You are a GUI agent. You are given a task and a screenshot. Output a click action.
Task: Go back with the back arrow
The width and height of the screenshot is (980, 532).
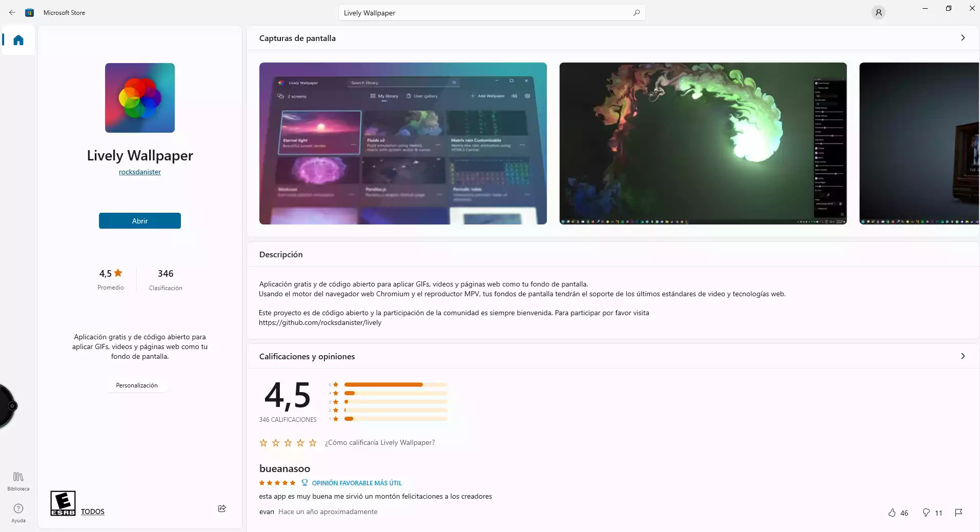[12, 12]
